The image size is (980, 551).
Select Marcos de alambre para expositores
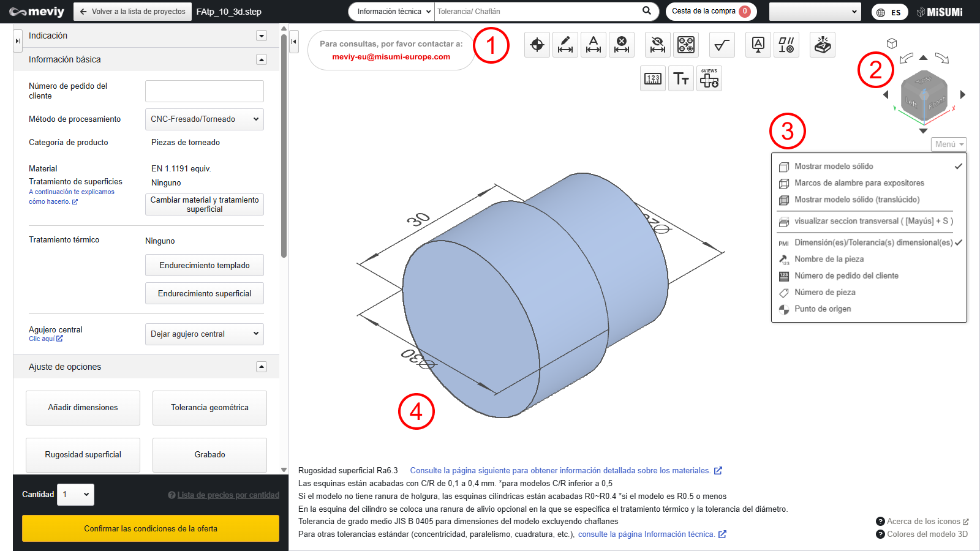coord(859,183)
